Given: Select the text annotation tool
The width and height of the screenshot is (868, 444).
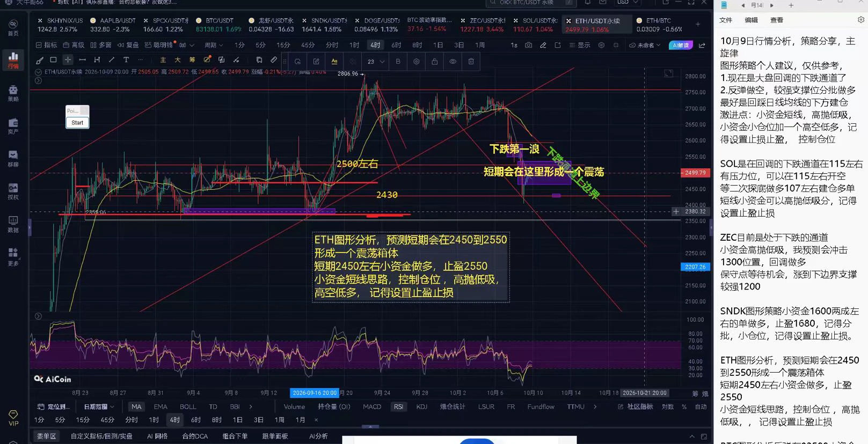Looking at the screenshot, I should tap(126, 60).
